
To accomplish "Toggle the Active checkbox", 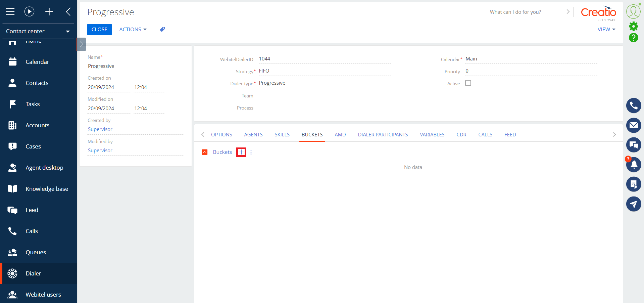I will tap(468, 83).
